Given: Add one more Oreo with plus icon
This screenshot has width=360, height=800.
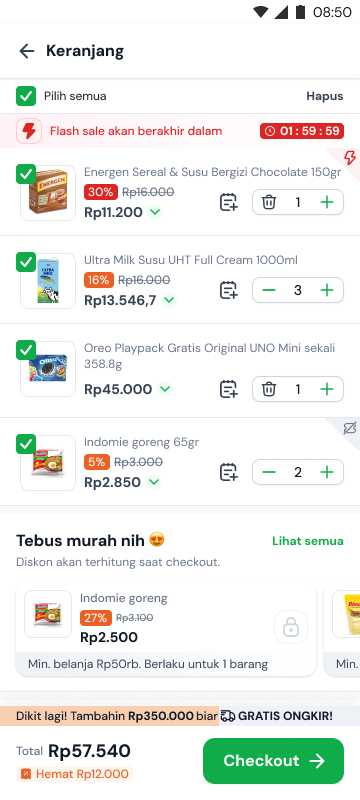Looking at the screenshot, I should click(x=327, y=389).
